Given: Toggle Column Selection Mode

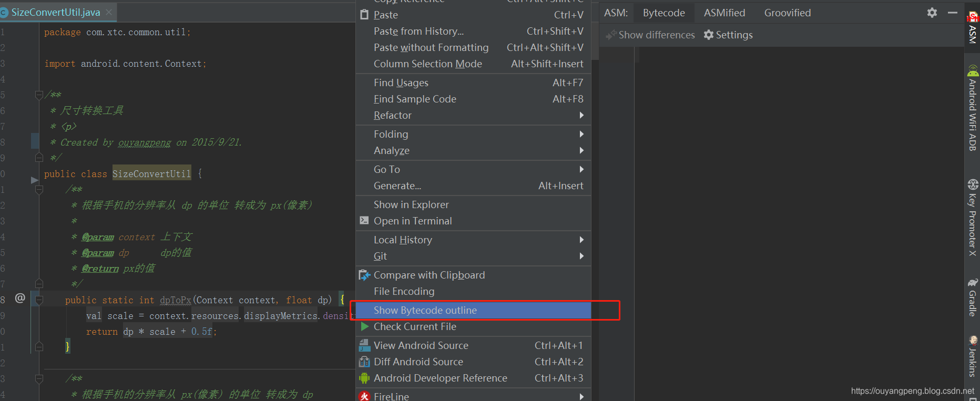Looking at the screenshot, I should 473,64.
